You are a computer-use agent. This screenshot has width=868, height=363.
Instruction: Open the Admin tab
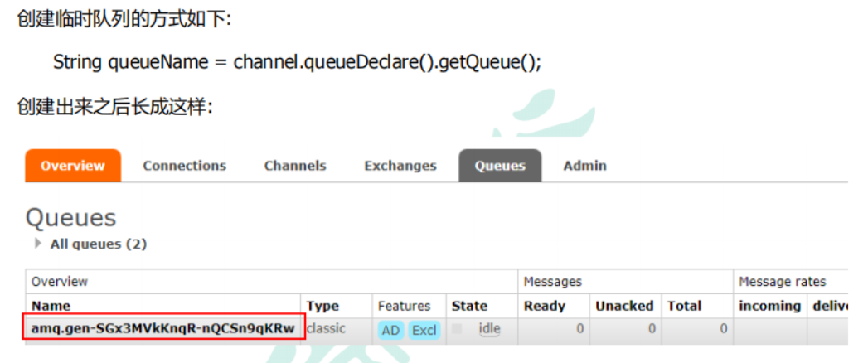(584, 166)
